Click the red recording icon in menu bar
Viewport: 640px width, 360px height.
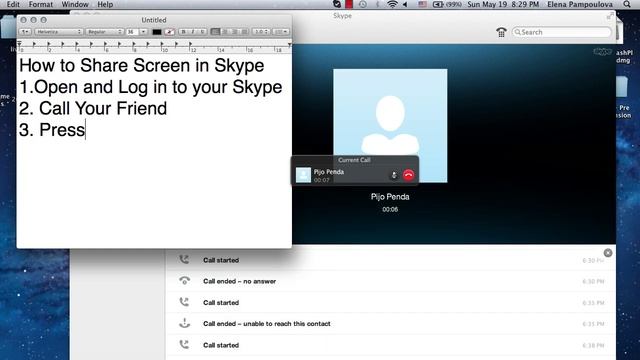point(349,4)
